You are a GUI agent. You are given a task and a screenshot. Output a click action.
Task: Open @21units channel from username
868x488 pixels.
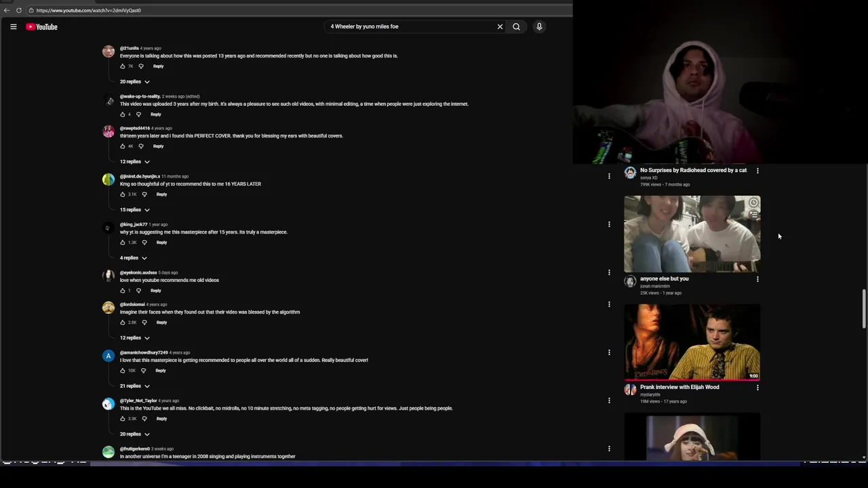click(130, 48)
